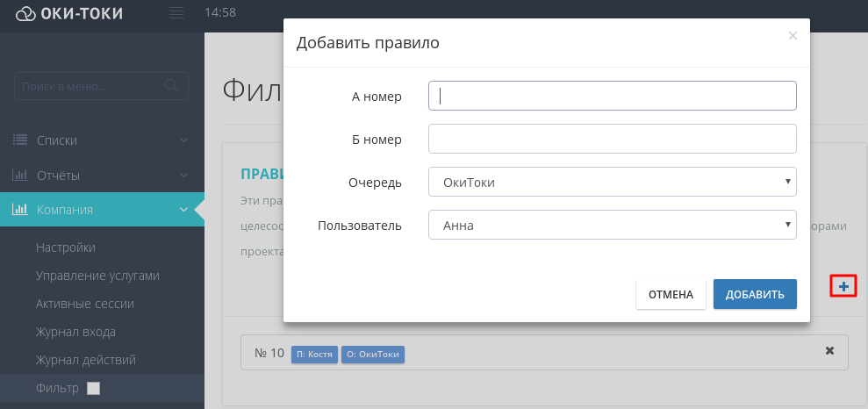The height and width of the screenshot is (409, 868).
Task: Expand the Списки menu section
Action: click(x=183, y=140)
